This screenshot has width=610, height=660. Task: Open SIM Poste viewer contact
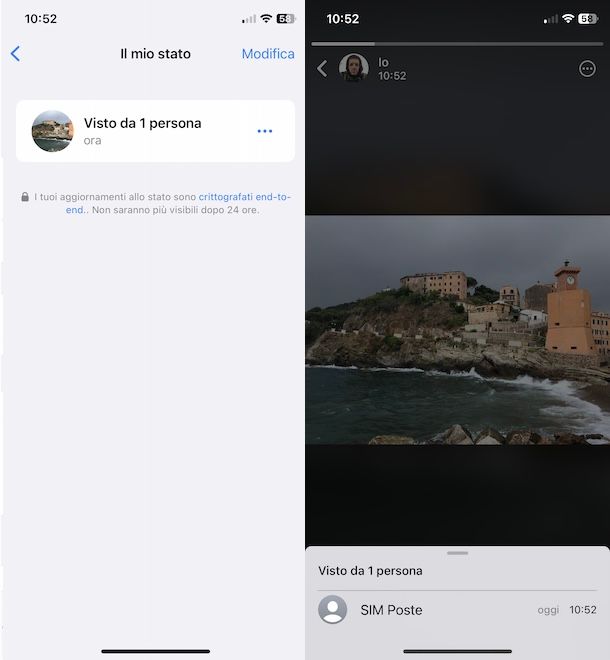[457, 609]
